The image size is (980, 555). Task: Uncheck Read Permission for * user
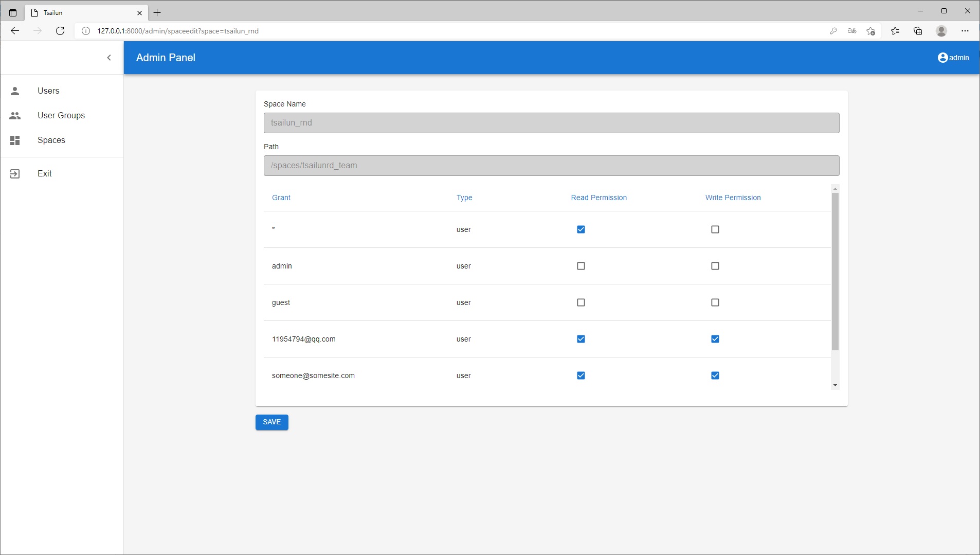tap(581, 229)
